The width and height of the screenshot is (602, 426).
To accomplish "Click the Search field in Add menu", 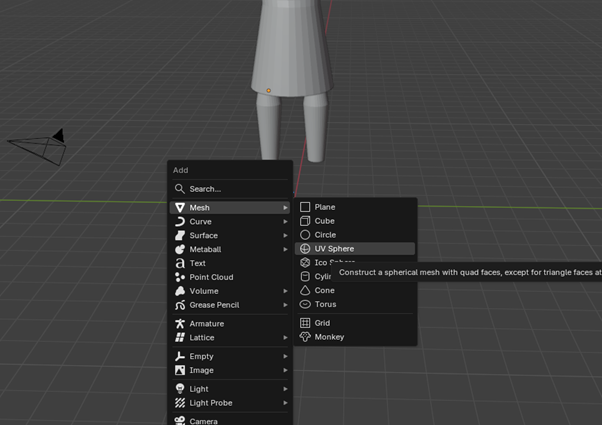I will [230, 189].
